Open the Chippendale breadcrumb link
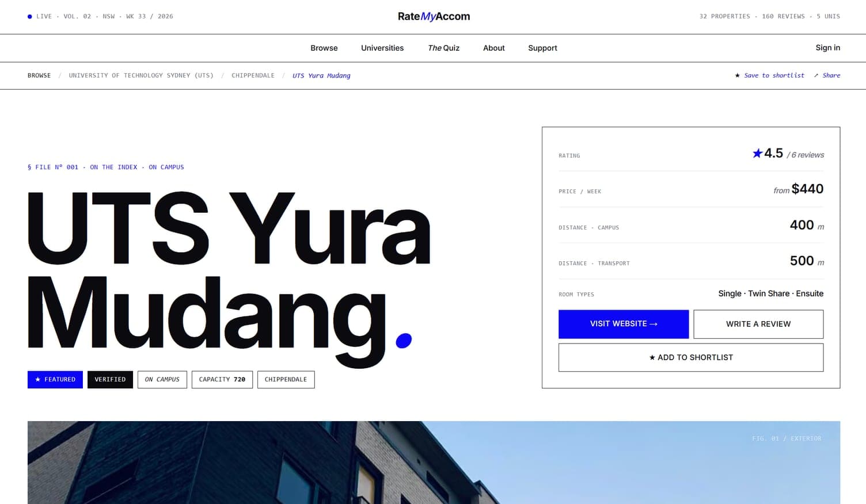The image size is (866, 504). click(x=253, y=75)
